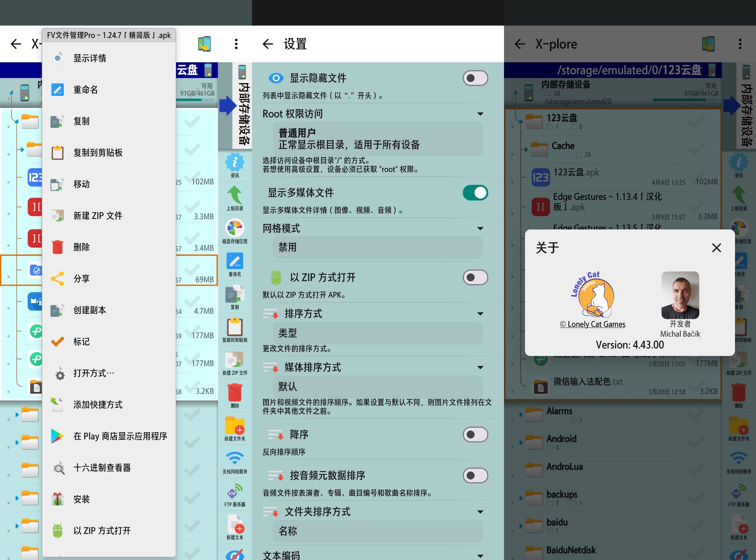The width and height of the screenshot is (756, 560).
Task: Select 新建 ZIP 文件 in the context menu
Action: pyautogui.click(x=109, y=216)
